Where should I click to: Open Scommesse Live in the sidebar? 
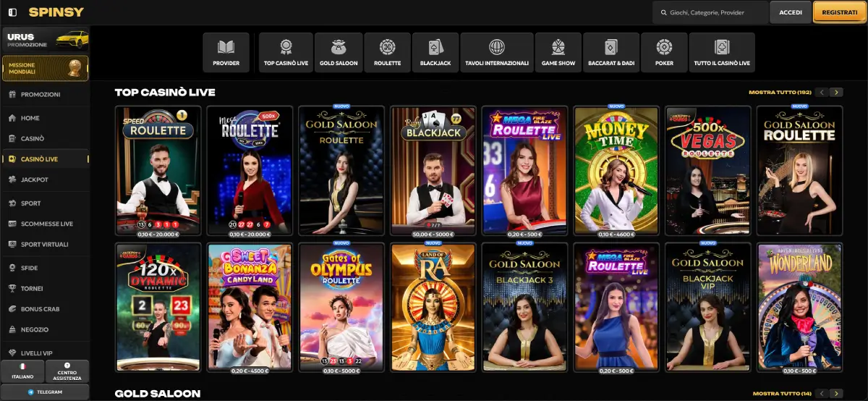[45, 224]
